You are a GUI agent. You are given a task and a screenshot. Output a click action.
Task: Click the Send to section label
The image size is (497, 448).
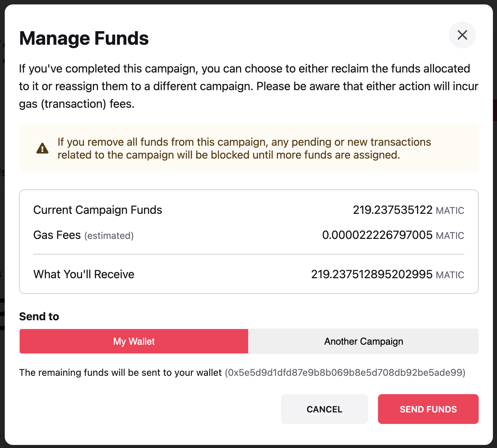click(39, 316)
